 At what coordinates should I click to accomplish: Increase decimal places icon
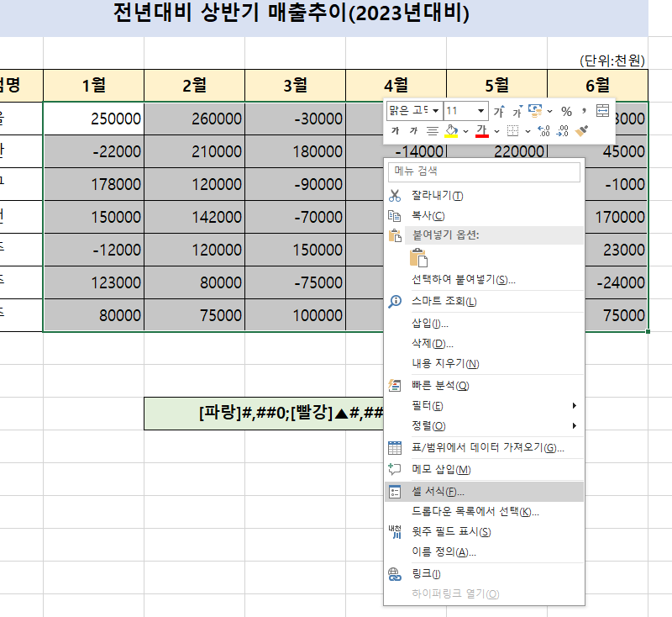tap(543, 131)
